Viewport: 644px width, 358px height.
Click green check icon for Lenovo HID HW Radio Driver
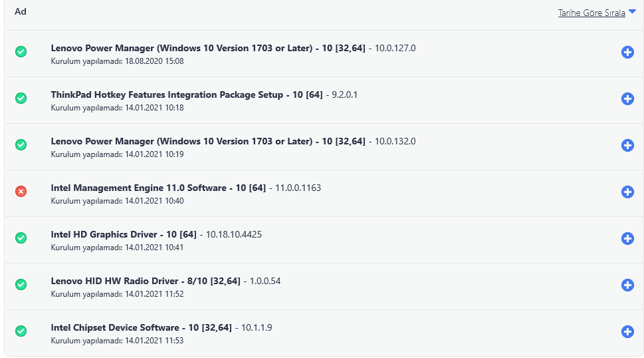click(x=21, y=284)
